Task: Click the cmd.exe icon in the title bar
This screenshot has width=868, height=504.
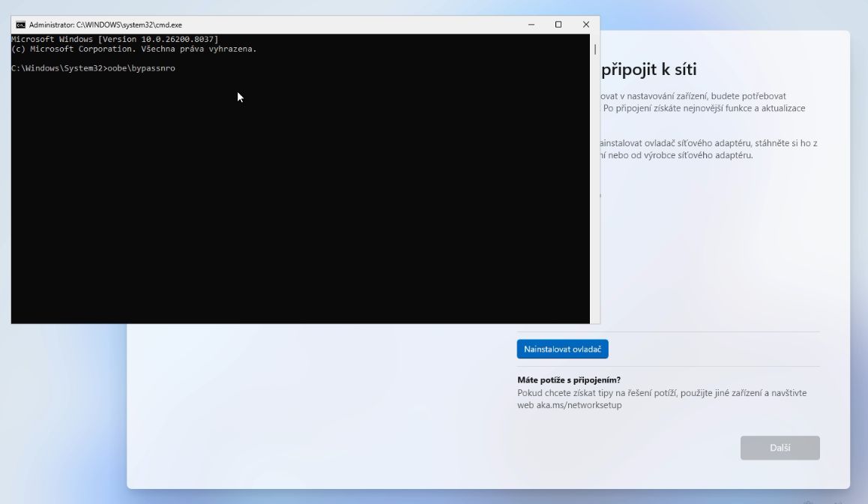Action: (x=20, y=24)
